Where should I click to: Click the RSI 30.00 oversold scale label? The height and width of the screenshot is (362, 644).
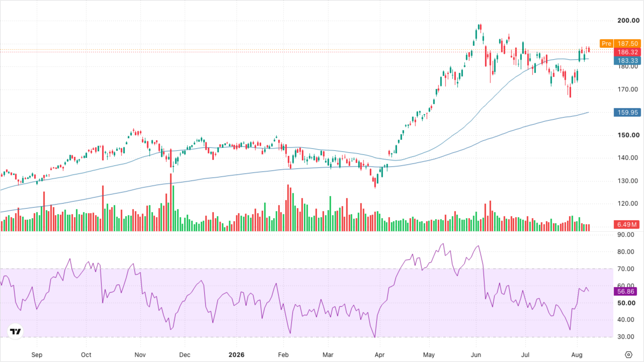tap(626, 337)
